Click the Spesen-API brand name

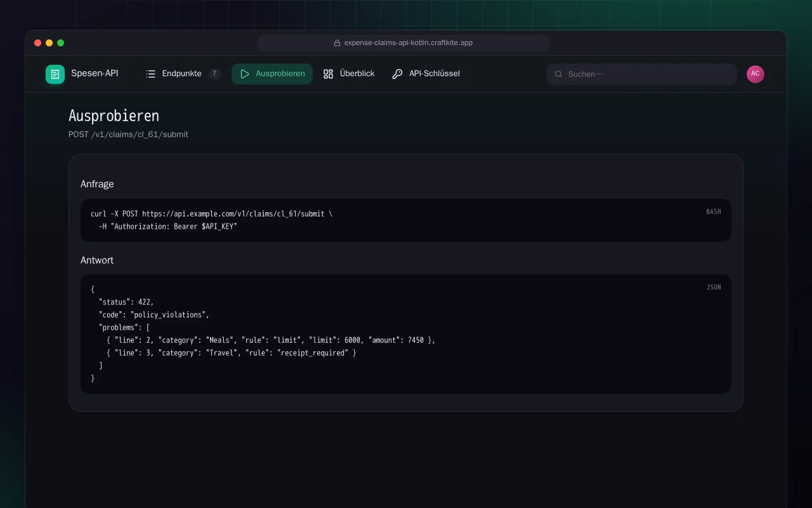pyautogui.click(x=95, y=74)
